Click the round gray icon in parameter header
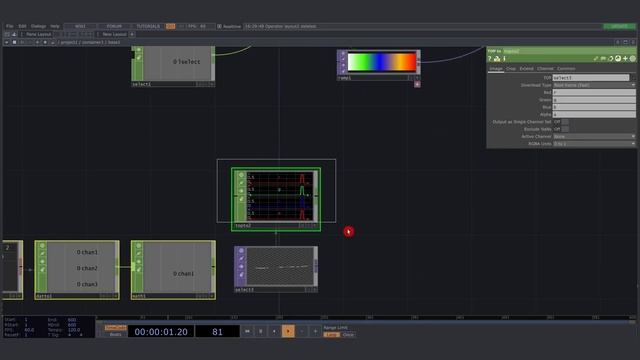Screen dimensions: 640x360 click(x=633, y=59)
